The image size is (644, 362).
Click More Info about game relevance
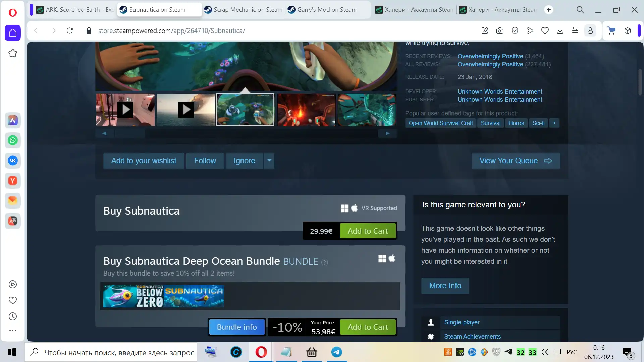(x=445, y=286)
